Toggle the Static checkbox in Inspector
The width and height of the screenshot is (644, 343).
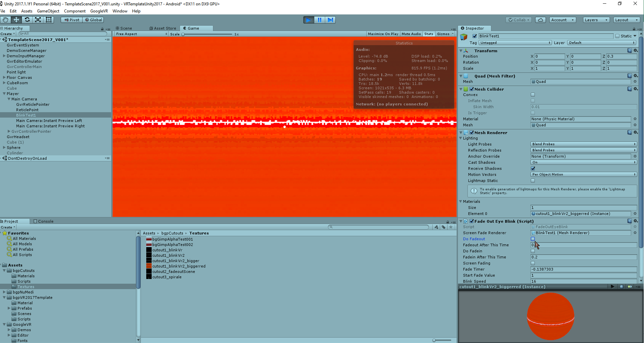click(617, 36)
